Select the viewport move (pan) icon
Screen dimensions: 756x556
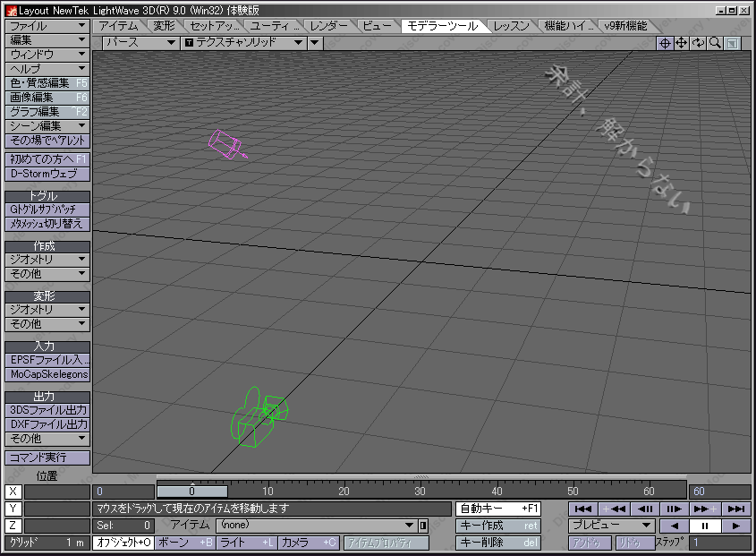(x=682, y=43)
